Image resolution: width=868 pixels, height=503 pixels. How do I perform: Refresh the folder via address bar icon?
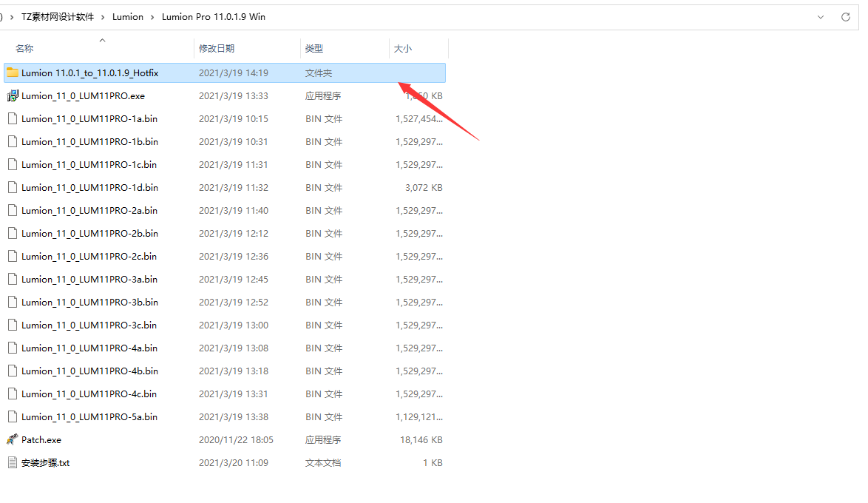(845, 17)
